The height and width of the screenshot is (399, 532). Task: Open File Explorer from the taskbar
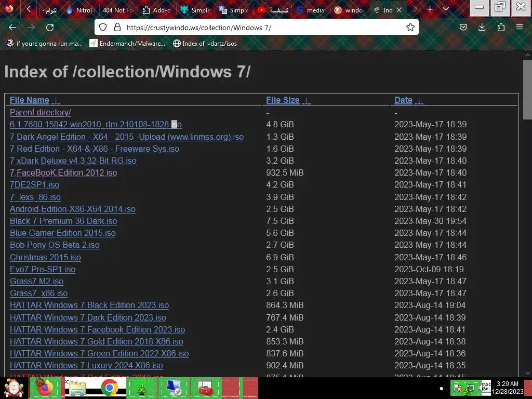[x=77, y=388]
